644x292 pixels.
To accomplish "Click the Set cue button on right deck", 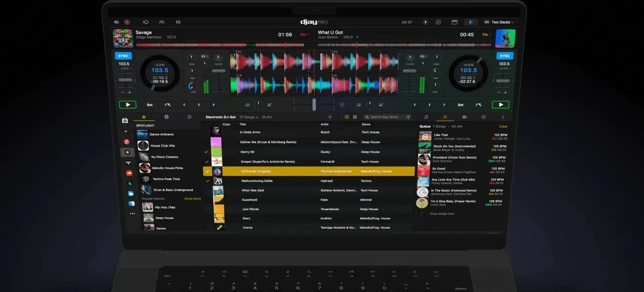I will click(461, 104).
